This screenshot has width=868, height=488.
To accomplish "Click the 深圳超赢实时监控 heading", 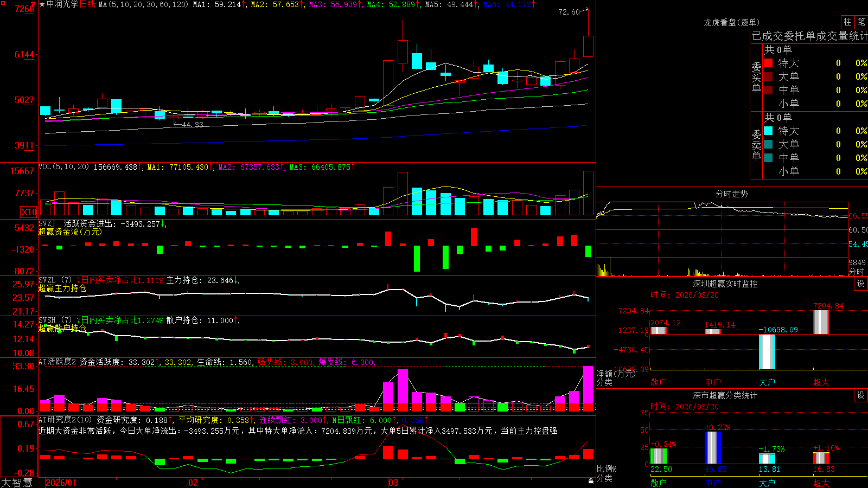I will 725,284.
